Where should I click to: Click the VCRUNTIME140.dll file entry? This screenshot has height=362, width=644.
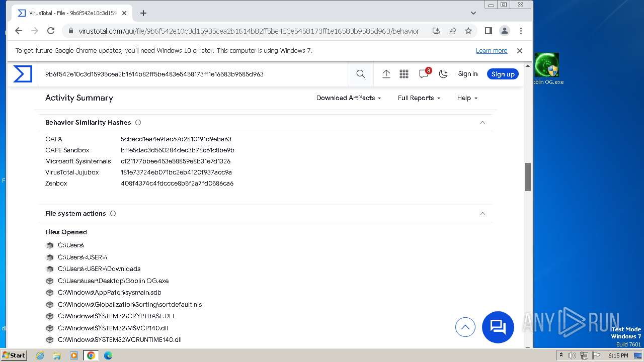[x=120, y=340]
